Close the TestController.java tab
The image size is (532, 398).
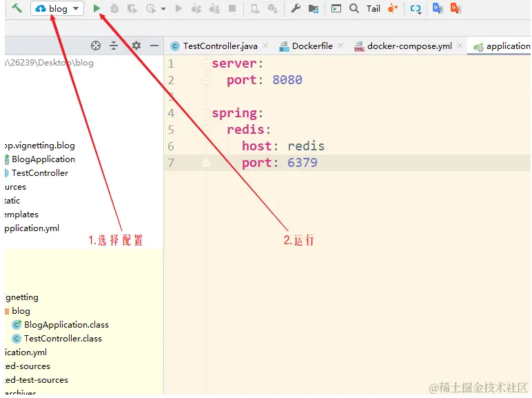(x=265, y=45)
